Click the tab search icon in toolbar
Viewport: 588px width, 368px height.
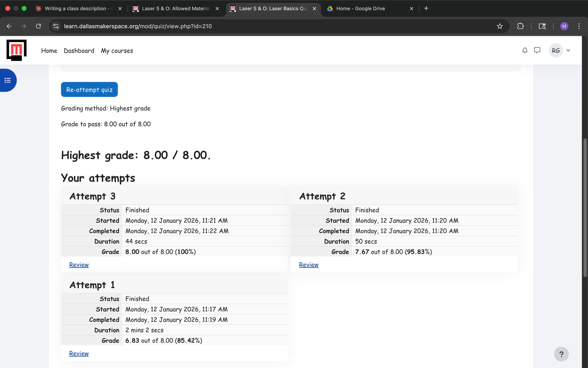(542, 26)
